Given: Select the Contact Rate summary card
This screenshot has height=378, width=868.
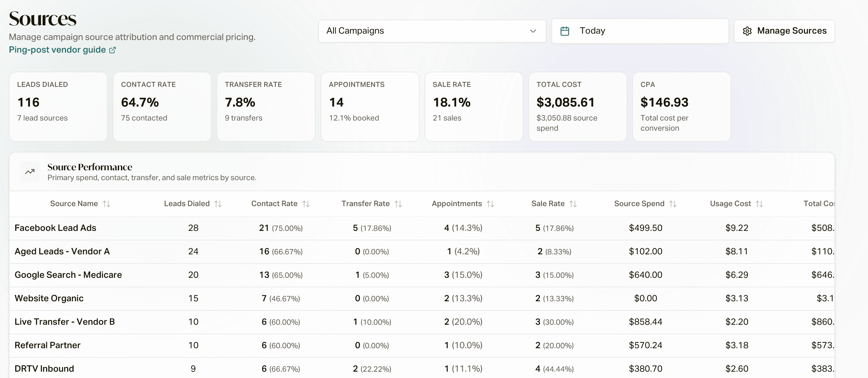Looking at the screenshot, I should coord(162,107).
